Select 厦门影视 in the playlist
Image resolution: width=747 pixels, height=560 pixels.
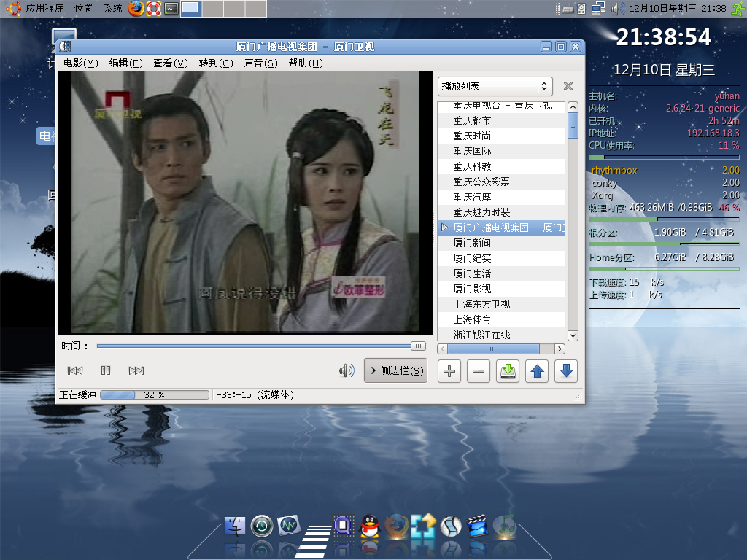pos(501,289)
